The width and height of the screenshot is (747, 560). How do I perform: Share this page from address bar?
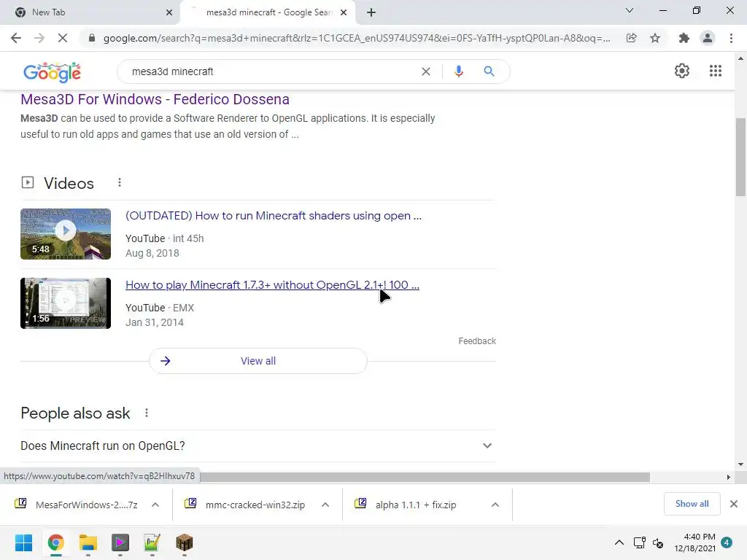631,38
